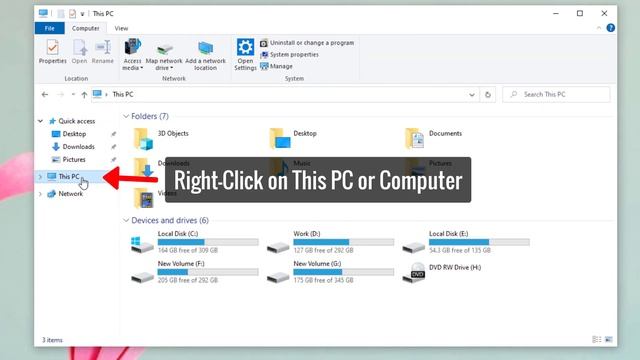Viewport: 640px width, 360px height.
Task: Switch to the Computer ribbon tab
Action: tap(85, 28)
